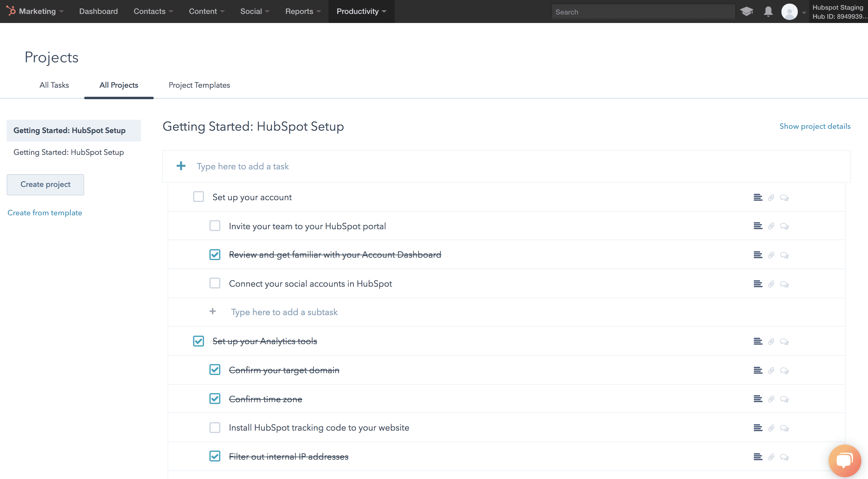868x479 pixels.
Task: Toggle checkbox for 'Set up your account'
Action: click(198, 197)
